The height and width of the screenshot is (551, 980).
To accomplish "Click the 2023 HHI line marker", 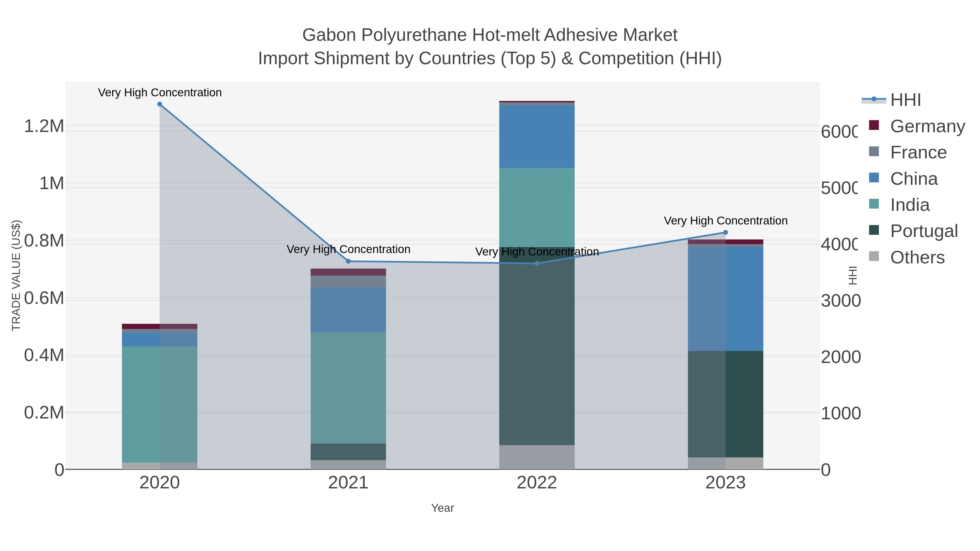I will point(725,232).
